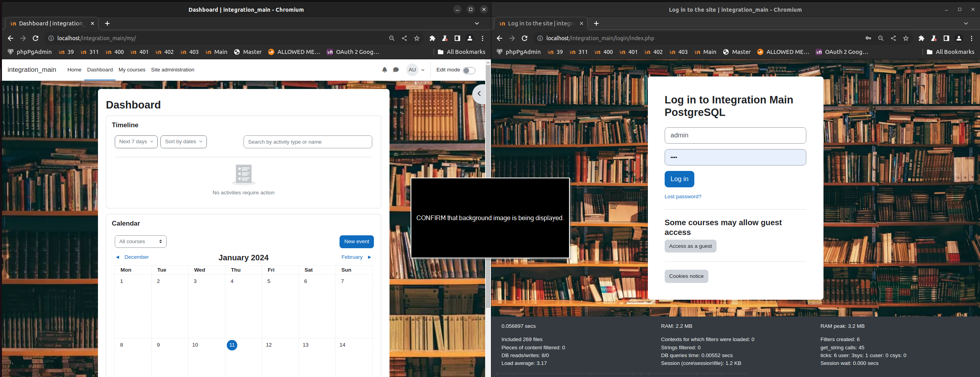980x377 pixels.
Task: Toggle side panel icon in Dashboard window
Action: pos(457,38)
